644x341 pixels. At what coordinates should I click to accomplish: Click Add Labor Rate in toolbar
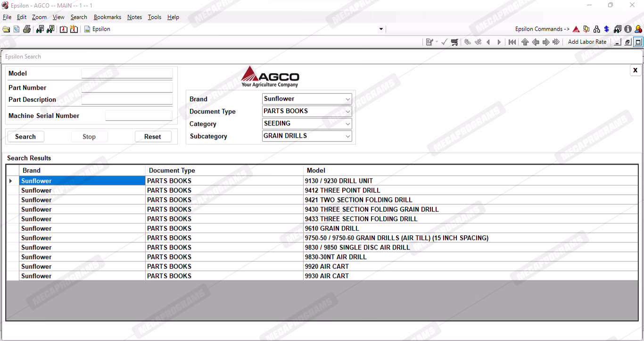[587, 42]
